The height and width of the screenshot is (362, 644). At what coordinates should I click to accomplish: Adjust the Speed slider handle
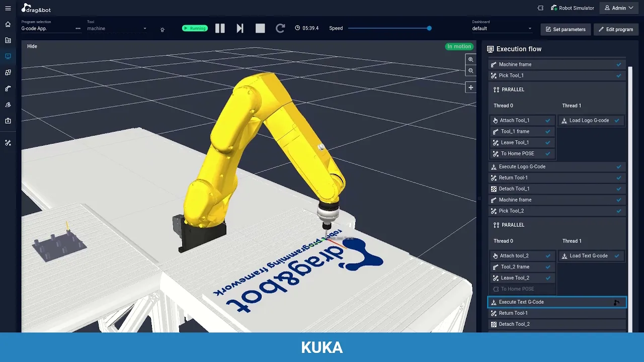point(429,28)
